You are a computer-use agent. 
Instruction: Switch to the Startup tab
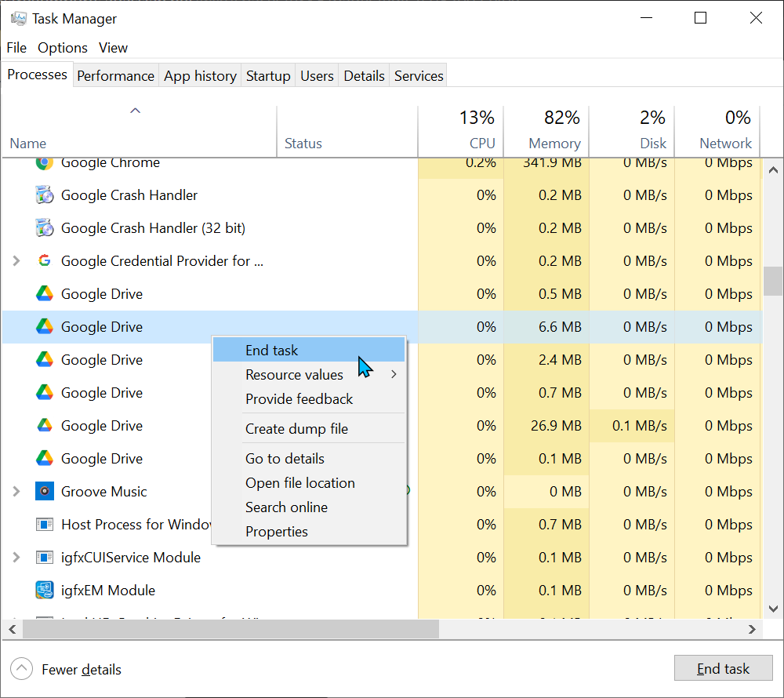[268, 76]
